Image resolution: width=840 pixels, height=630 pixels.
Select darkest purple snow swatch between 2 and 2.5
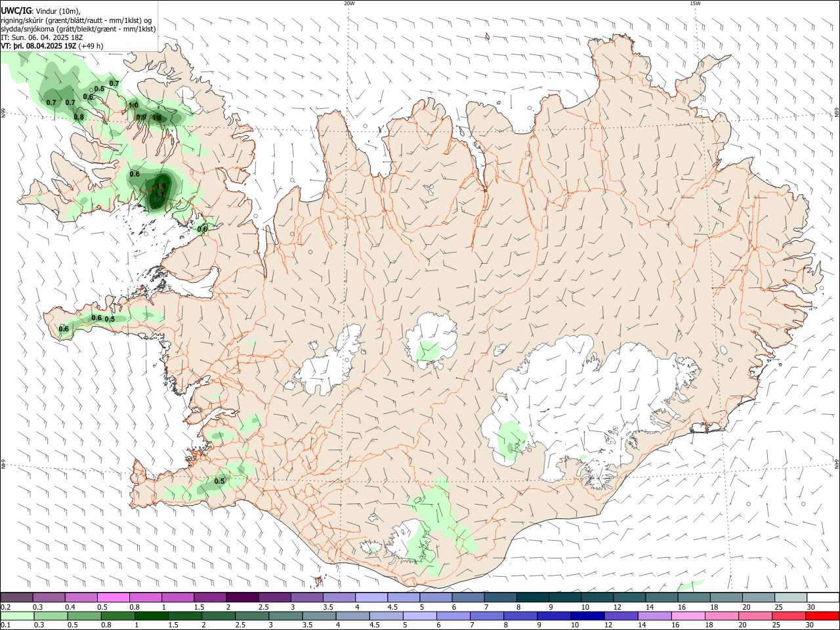click(x=242, y=597)
